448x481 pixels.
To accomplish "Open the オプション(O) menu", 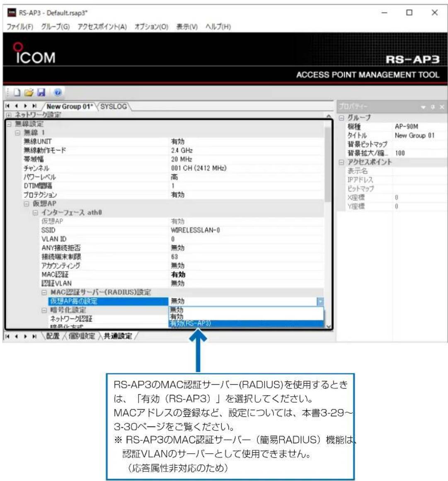I will point(152,27).
